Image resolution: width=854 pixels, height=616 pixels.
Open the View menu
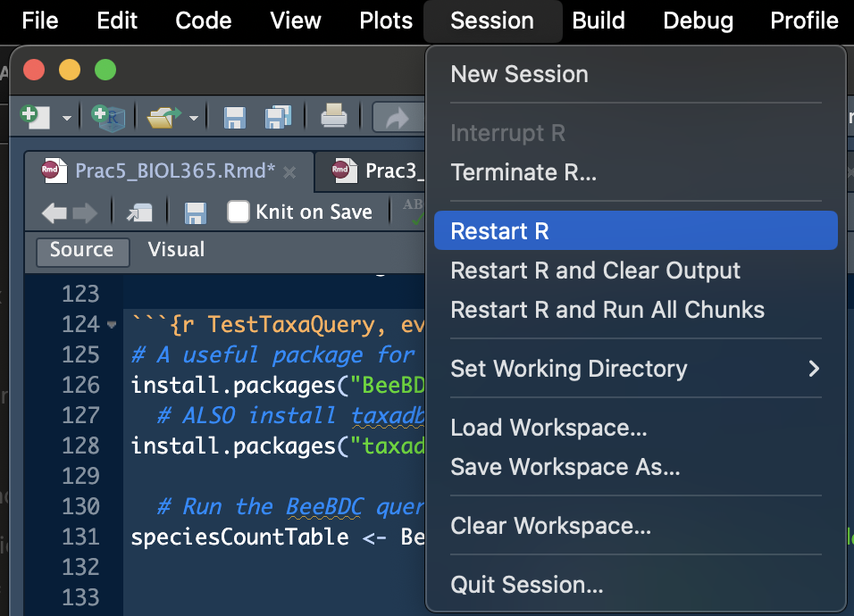tap(295, 21)
